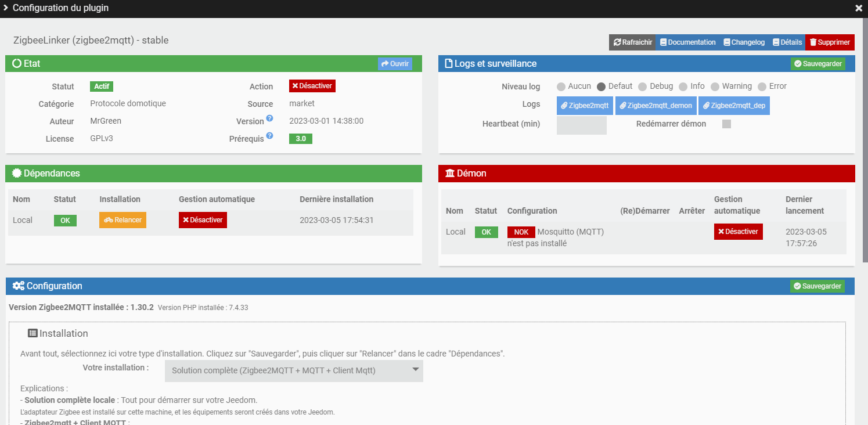The image size is (868, 425).
Task: Select the Debug log level
Action: 642,87
